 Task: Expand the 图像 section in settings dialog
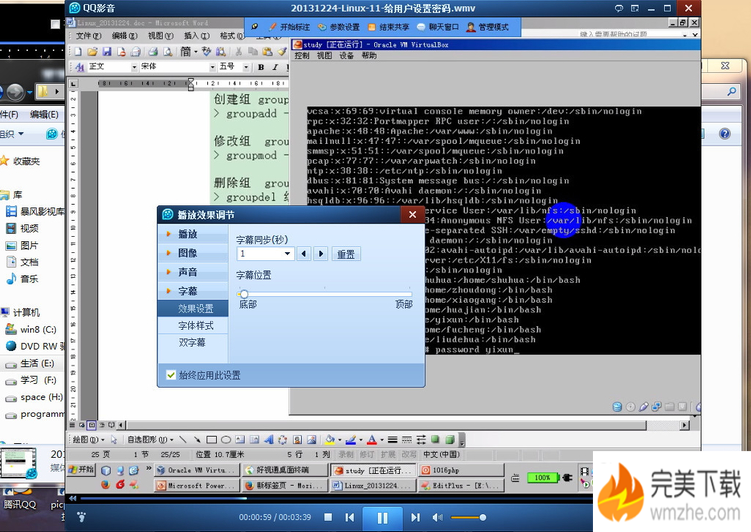193,253
